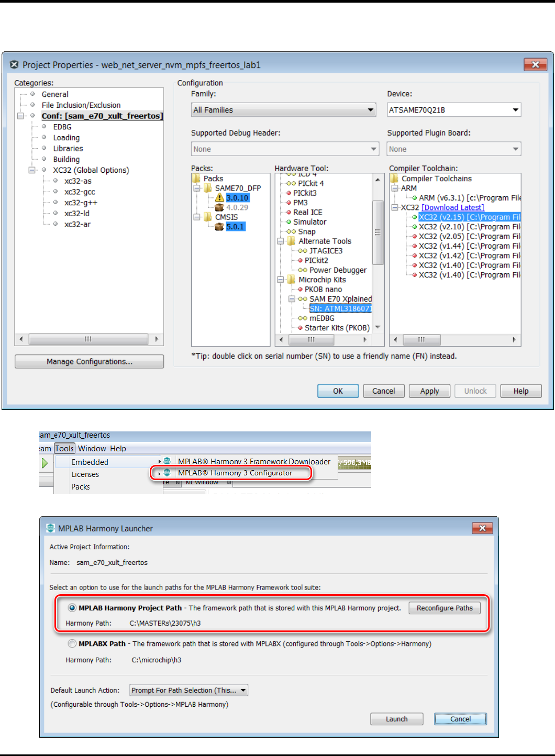Select CMSIS pack version 5.0.1

(235, 227)
